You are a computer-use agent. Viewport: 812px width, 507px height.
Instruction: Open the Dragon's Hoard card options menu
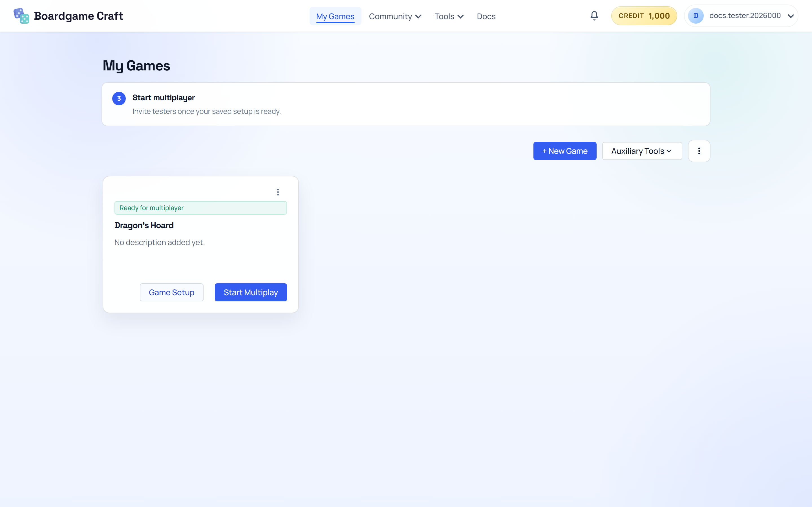(x=278, y=192)
